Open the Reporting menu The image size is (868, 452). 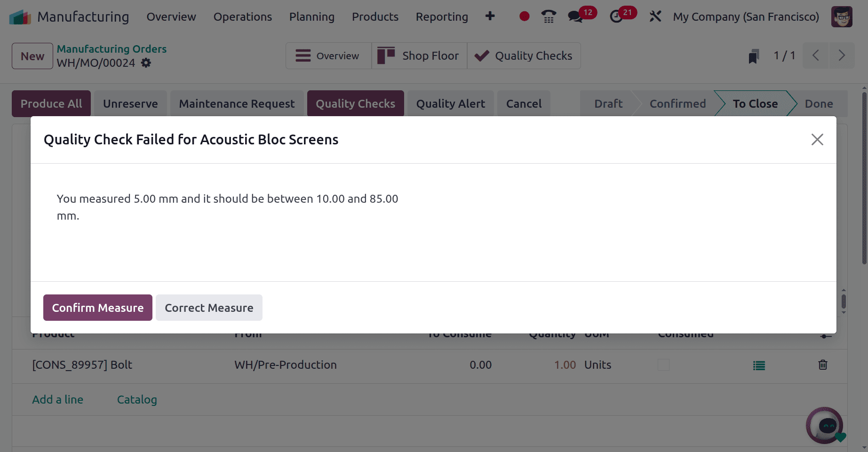point(441,16)
